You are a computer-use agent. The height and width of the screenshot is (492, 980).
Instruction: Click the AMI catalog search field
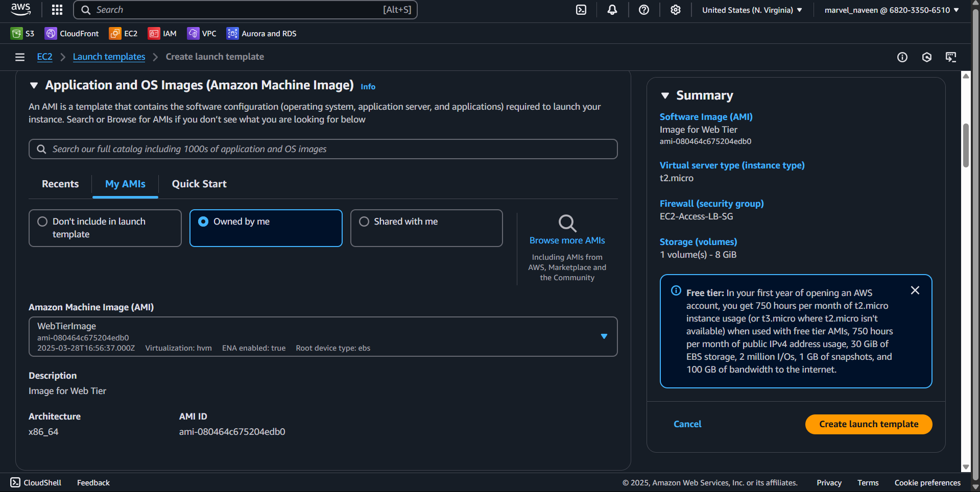click(323, 149)
